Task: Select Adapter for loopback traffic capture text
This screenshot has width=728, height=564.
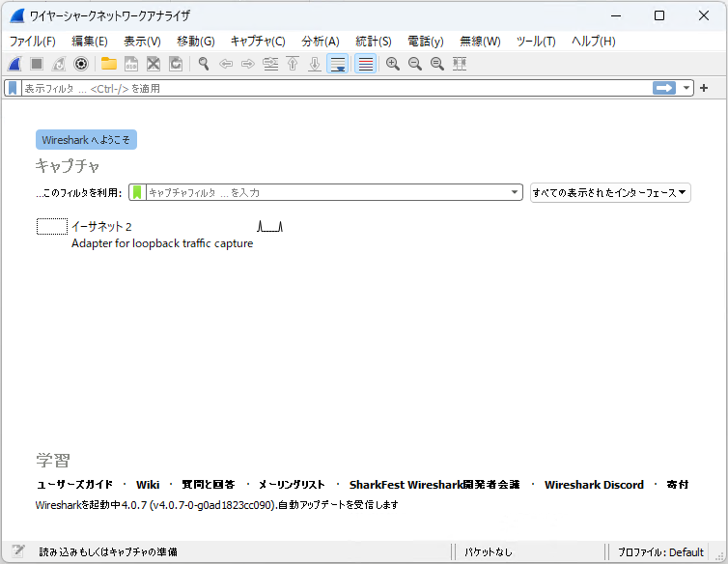Action: 162,243
